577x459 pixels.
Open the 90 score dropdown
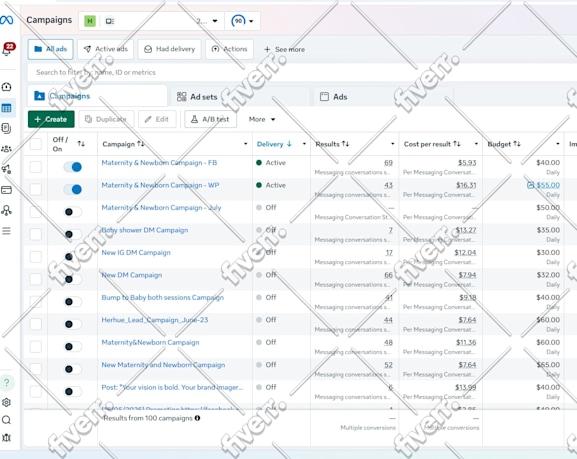click(x=243, y=21)
